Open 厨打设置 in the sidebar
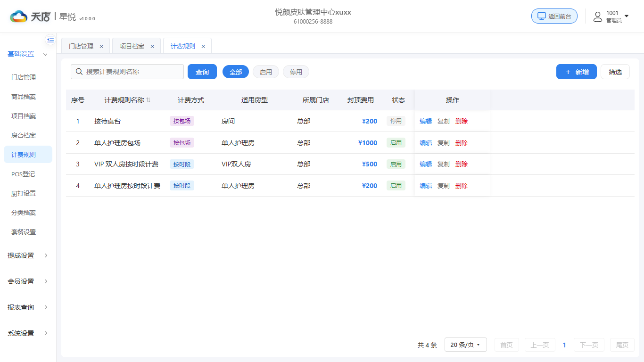Image resolution: width=644 pixels, height=362 pixels. [x=28, y=193]
